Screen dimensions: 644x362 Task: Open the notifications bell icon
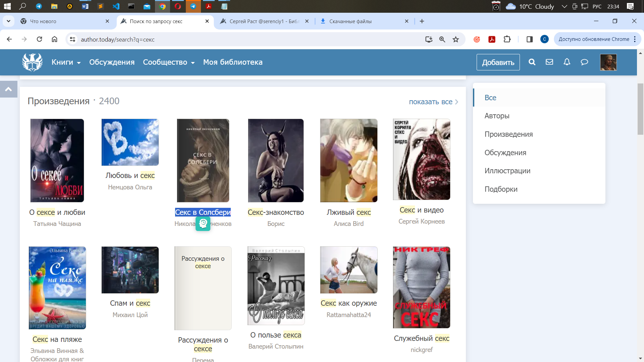[567, 62]
